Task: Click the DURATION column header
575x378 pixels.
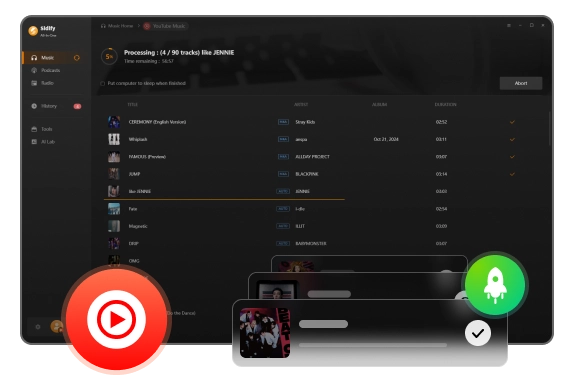Action: pyautogui.click(x=446, y=105)
